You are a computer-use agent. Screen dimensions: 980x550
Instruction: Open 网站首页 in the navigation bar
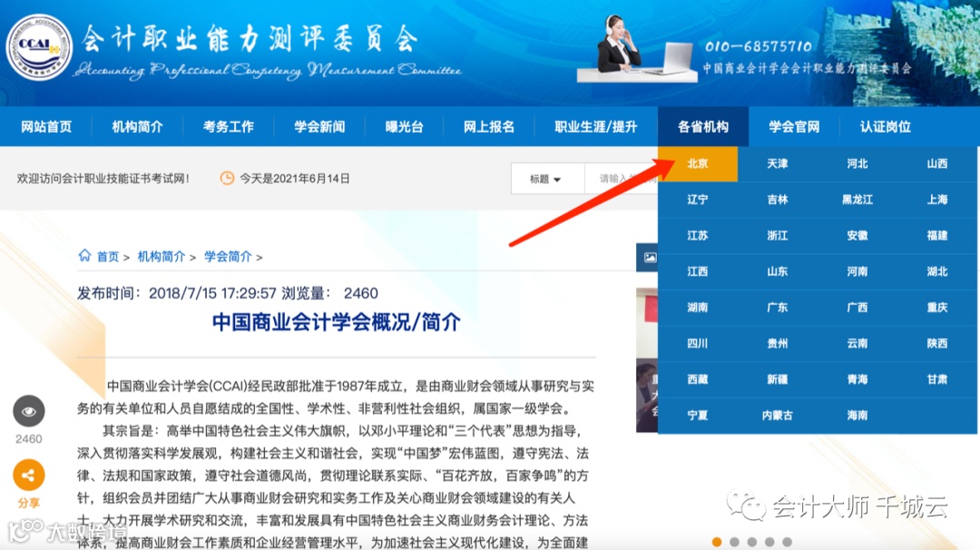coord(46,127)
